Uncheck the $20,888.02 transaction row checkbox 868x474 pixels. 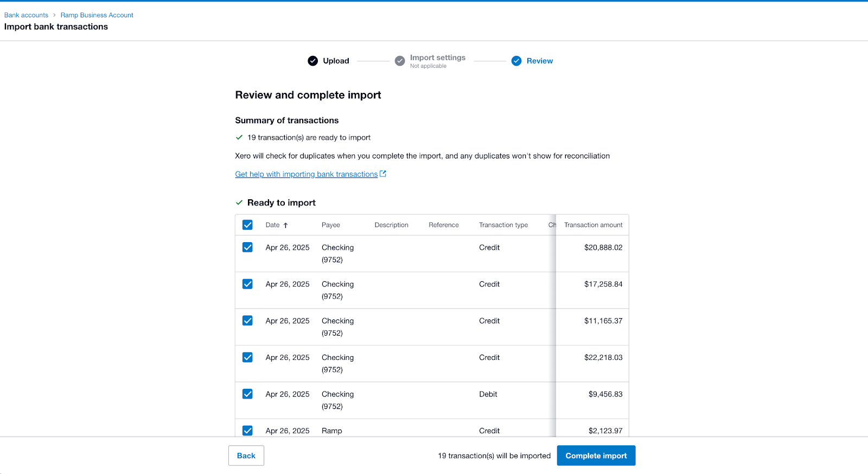[x=247, y=247]
